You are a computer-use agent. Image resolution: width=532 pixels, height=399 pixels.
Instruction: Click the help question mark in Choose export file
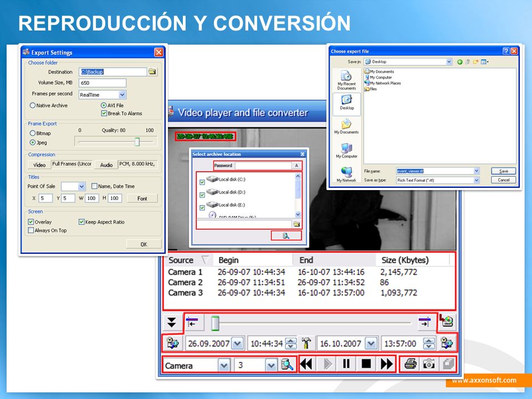tap(506, 51)
